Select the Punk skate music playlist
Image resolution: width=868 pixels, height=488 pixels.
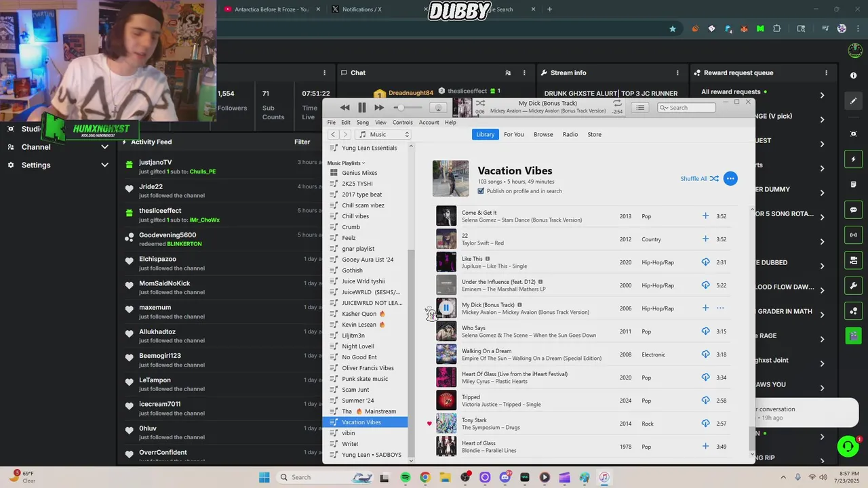(x=365, y=379)
